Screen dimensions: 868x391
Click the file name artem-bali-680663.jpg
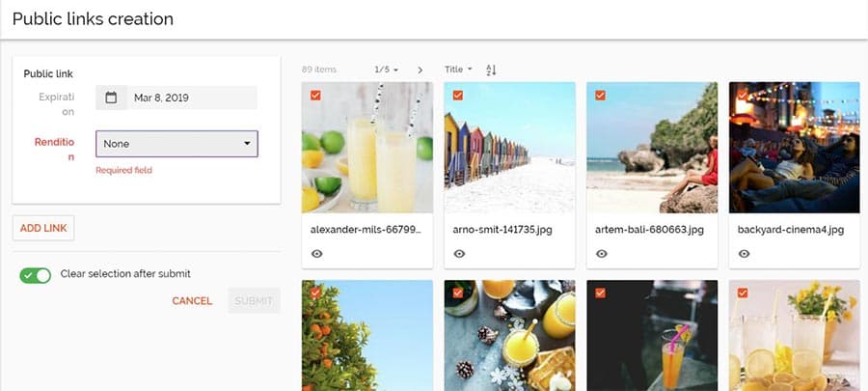(x=649, y=229)
